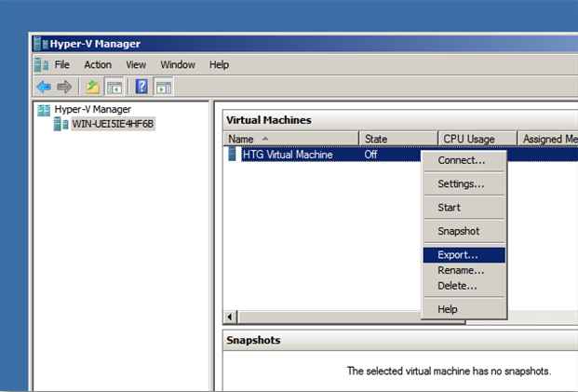Toggle the Show/Hide Action Pane icon
Image resolution: width=578 pixels, height=392 pixels.
[x=163, y=87]
